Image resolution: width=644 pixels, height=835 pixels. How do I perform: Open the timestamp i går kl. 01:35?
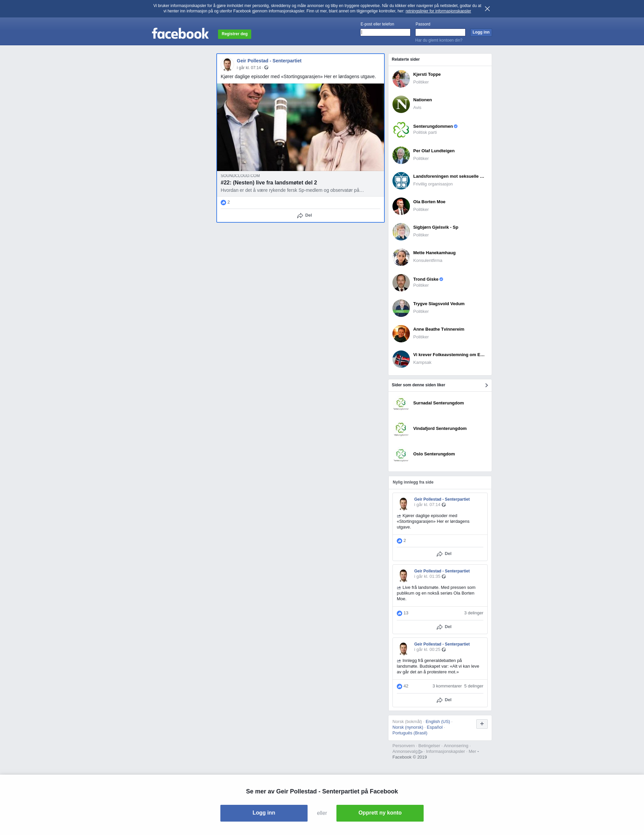[427, 576]
